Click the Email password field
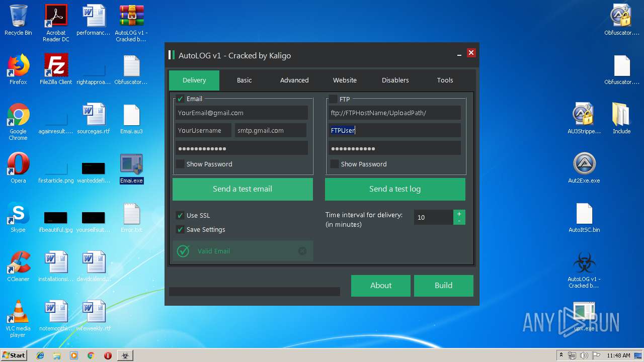 (x=242, y=148)
